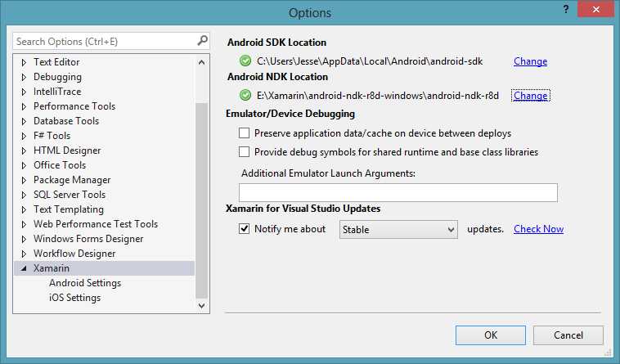The height and width of the screenshot is (364, 620).
Task: Expand the Package Manager node
Action: coord(24,180)
